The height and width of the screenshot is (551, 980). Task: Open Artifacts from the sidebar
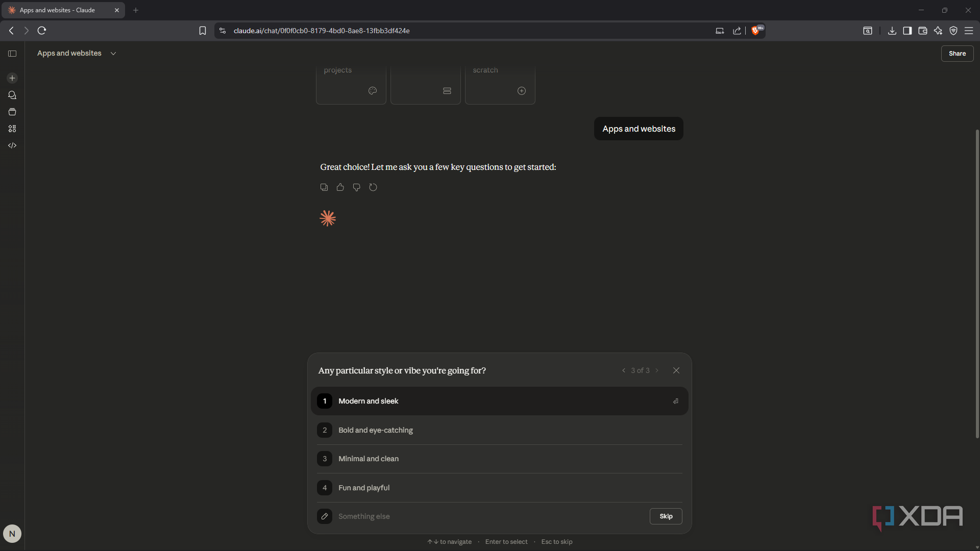point(12,129)
